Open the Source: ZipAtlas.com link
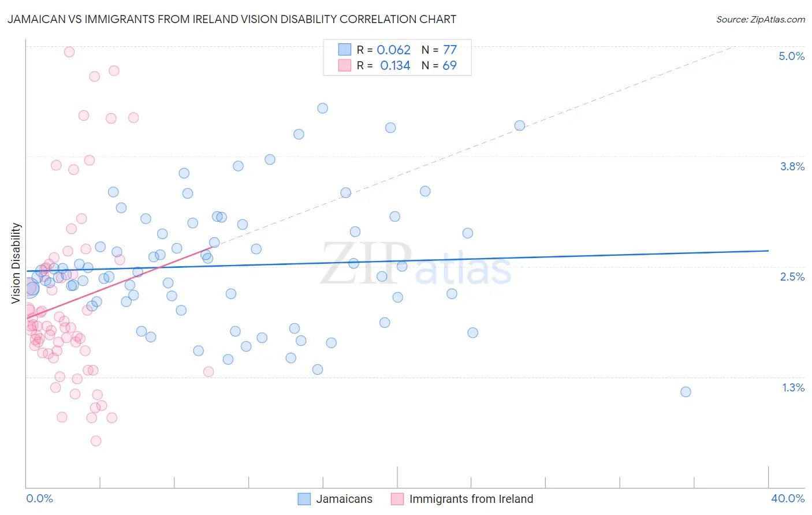Viewport: 812px width, 515px height. click(x=761, y=19)
